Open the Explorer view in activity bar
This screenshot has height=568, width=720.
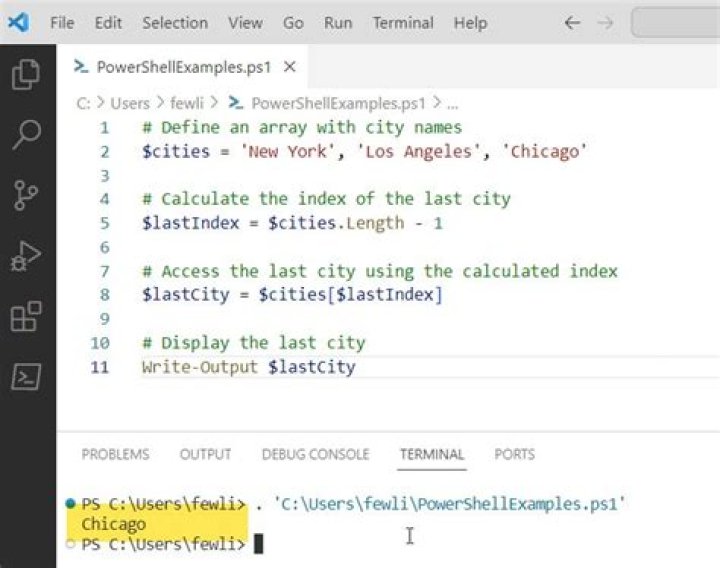tap(26, 74)
